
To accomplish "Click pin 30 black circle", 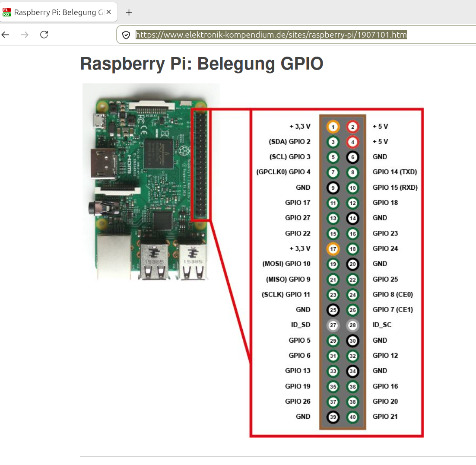I will (x=352, y=341).
